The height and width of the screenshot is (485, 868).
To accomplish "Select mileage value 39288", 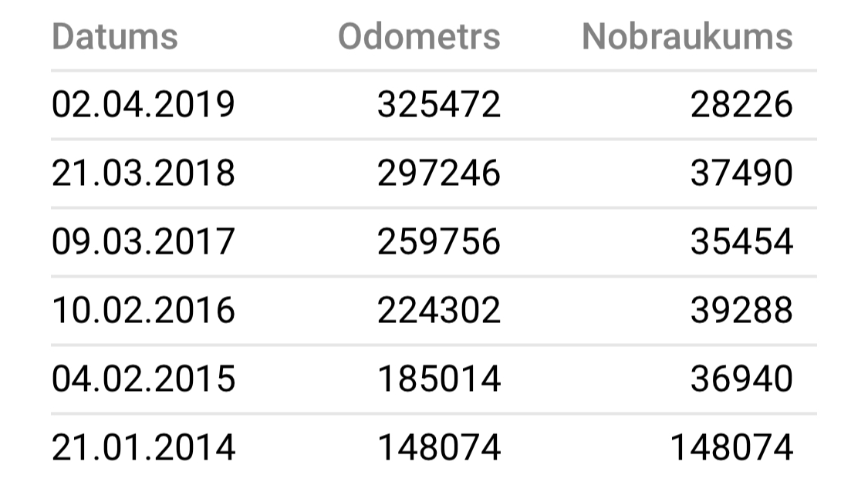I will click(741, 310).
